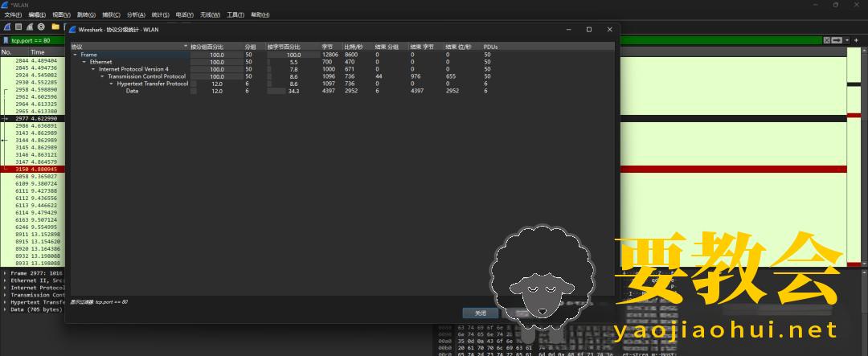The height and width of the screenshot is (356, 868).
Task: Select red-highlighted packet 3150
Action: tap(33, 169)
